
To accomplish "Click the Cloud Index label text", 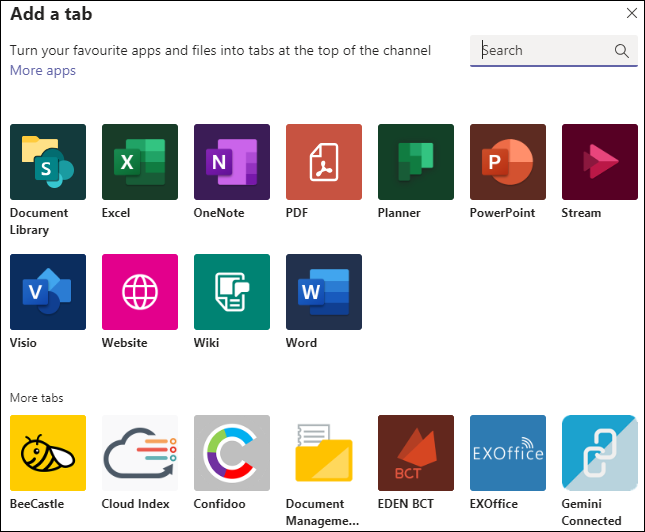I will pyautogui.click(x=136, y=504).
